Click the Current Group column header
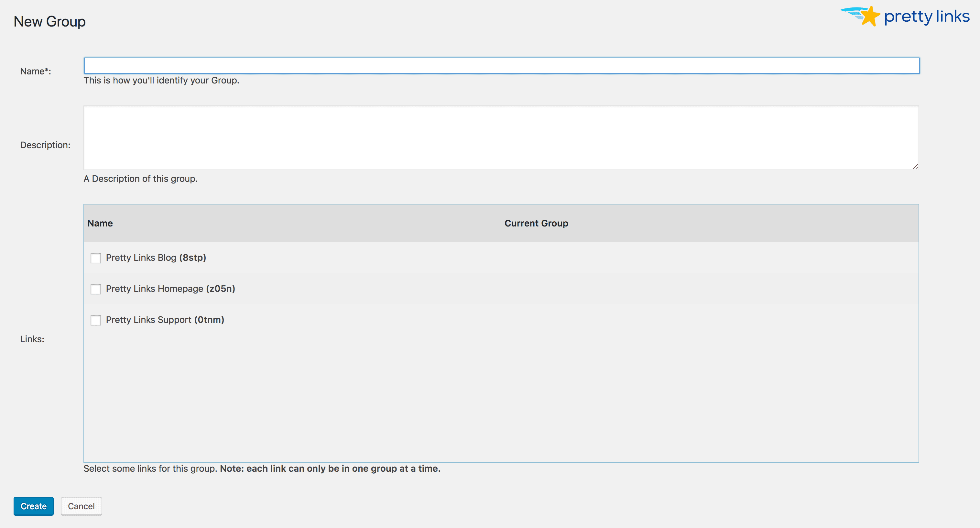The image size is (980, 528). 537,223
